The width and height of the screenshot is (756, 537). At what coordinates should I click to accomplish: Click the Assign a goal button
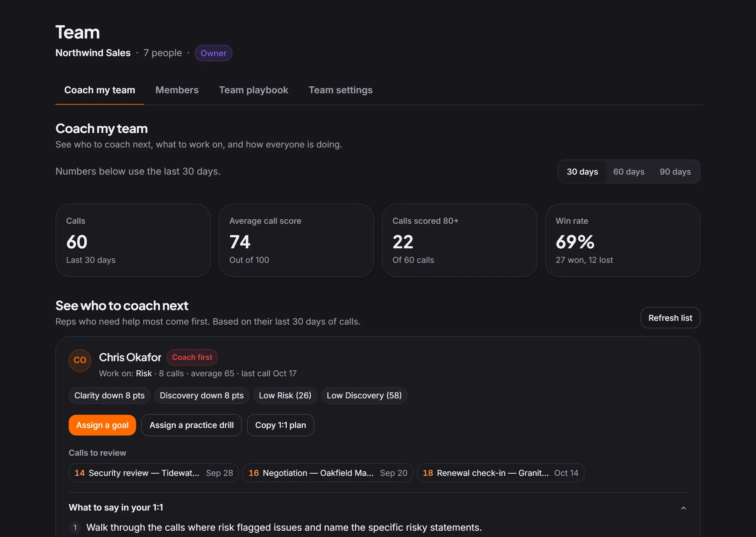pyautogui.click(x=102, y=425)
